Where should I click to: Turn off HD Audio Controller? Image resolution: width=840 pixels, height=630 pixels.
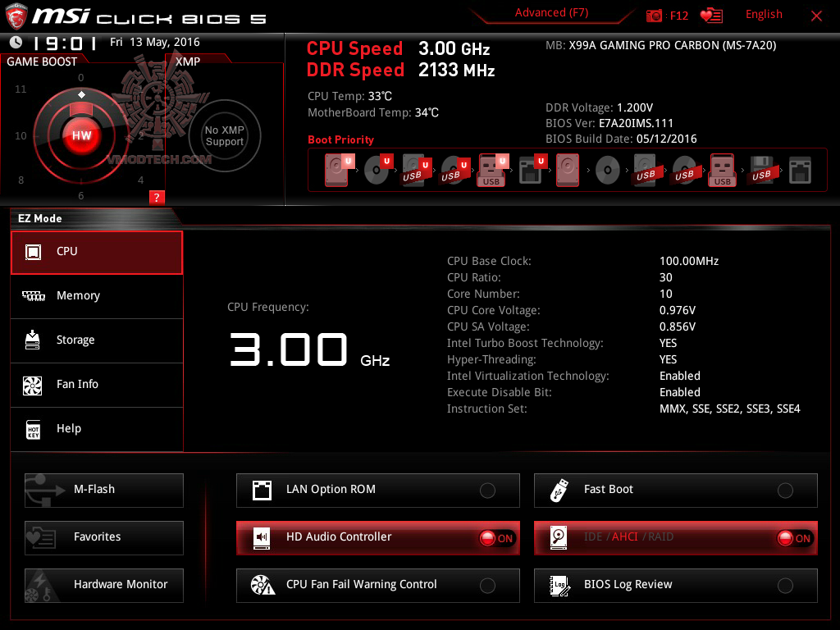pos(377,537)
